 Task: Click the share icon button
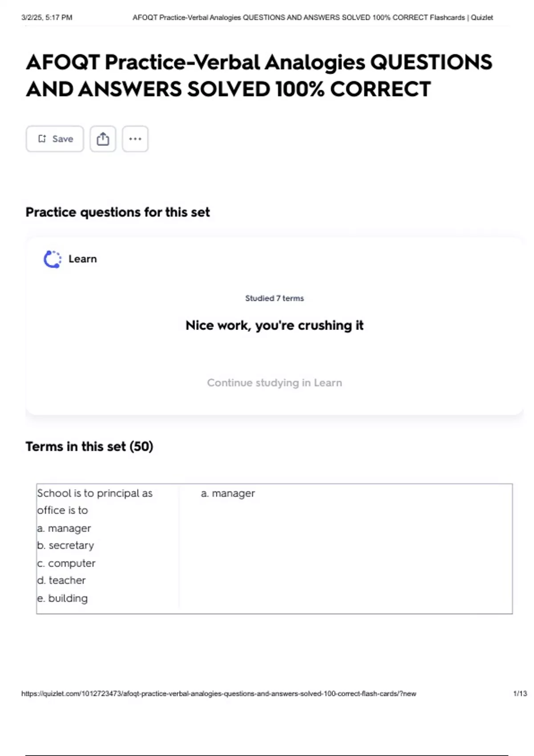(x=103, y=139)
